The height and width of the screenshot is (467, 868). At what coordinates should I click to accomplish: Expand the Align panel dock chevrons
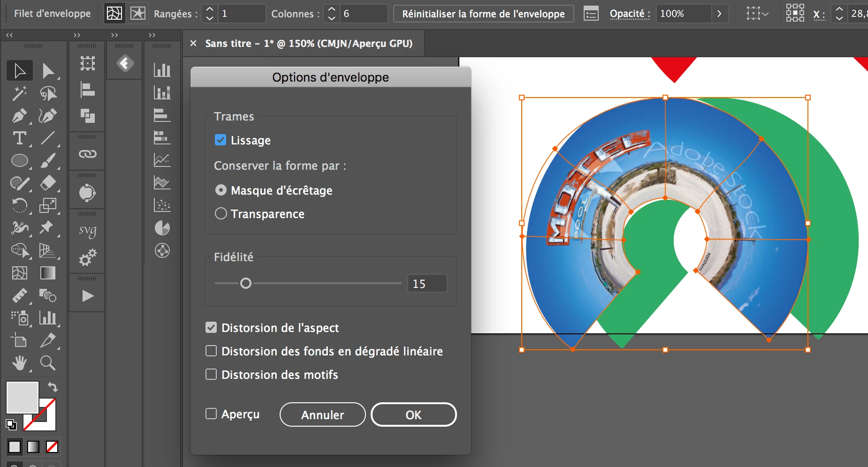[x=77, y=35]
